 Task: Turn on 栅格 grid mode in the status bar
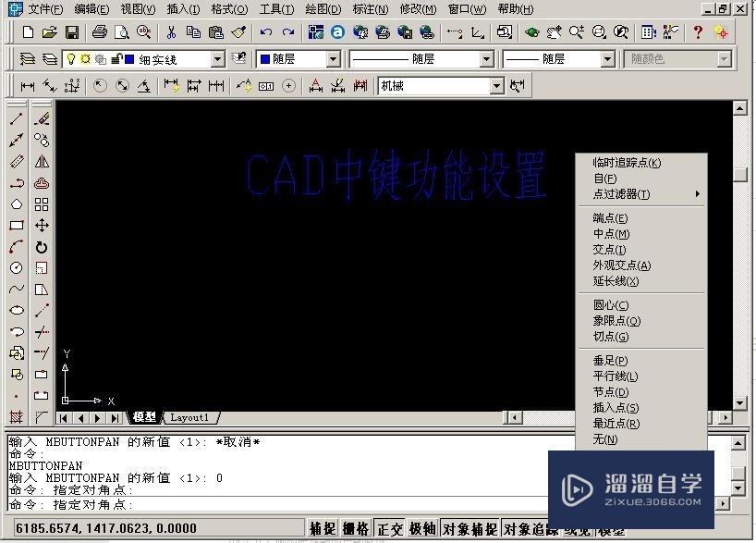[355, 528]
